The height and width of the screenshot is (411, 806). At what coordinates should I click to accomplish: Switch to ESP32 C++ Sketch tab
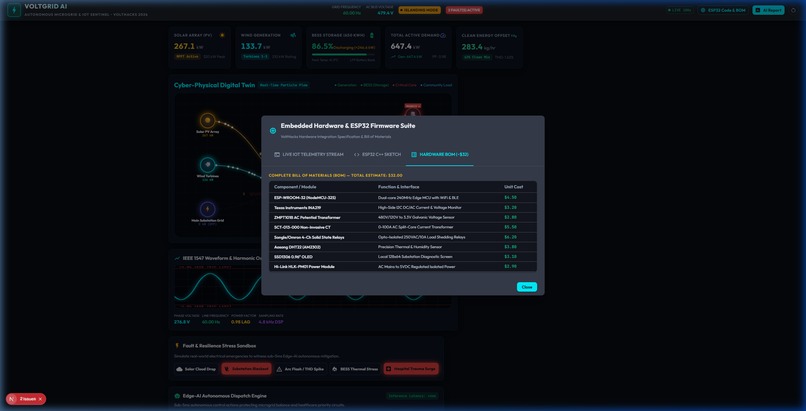pyautogui.click(x=377, y=154)
